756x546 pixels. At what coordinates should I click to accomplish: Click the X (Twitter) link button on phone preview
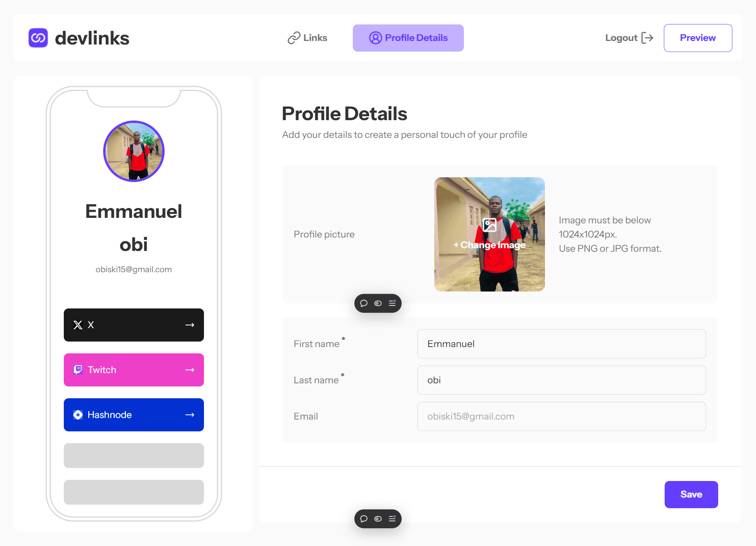(x=134, y=325)
